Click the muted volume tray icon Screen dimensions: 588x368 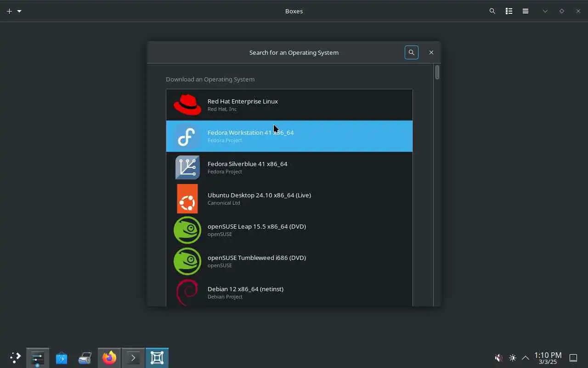coord(498,358)
